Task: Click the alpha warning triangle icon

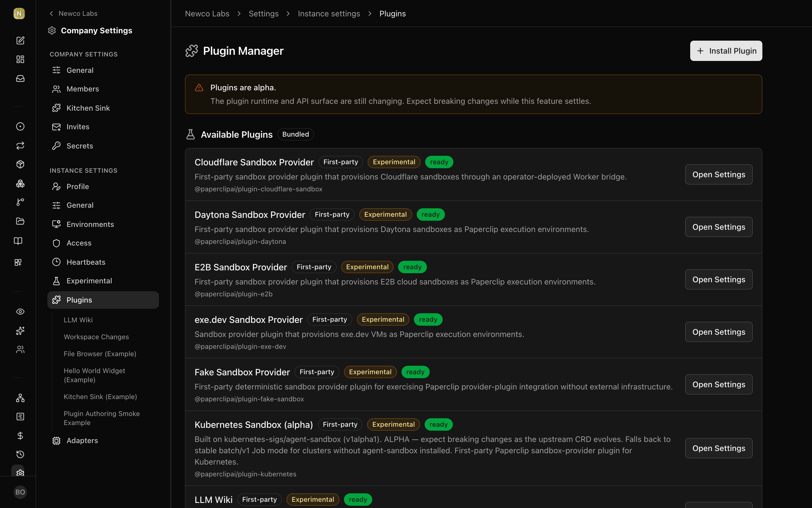Action: pyautogui.click(x=199, y=88)
